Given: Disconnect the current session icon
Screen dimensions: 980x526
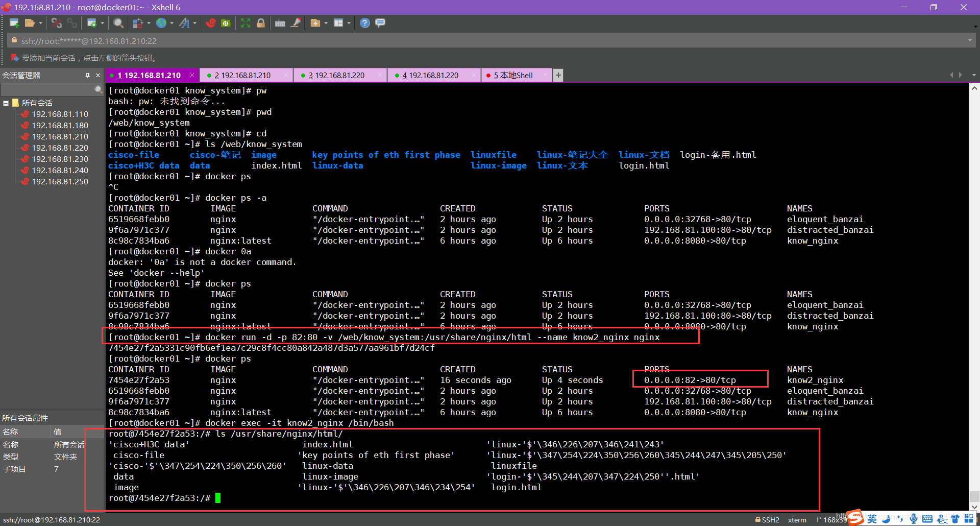Looking at the screenshot, I should [57, 23].
